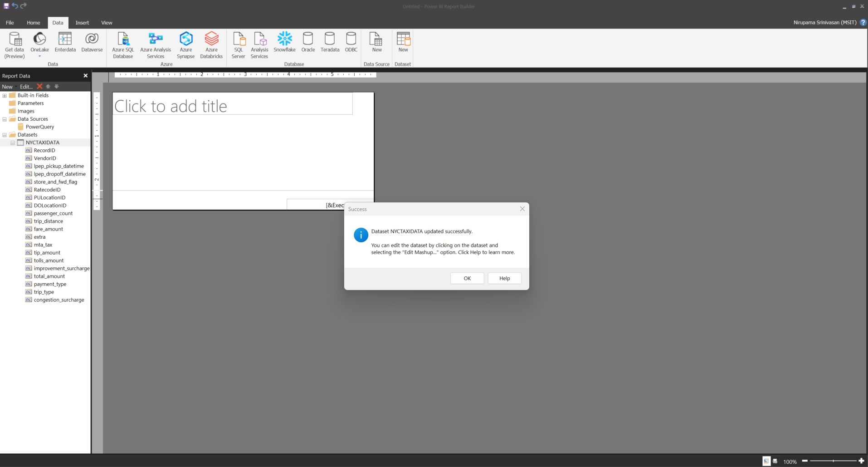Viewport: 868px width, 467px height.
Task: Open the OneLake dropdown arrow
Action: [x=39, y=57]
